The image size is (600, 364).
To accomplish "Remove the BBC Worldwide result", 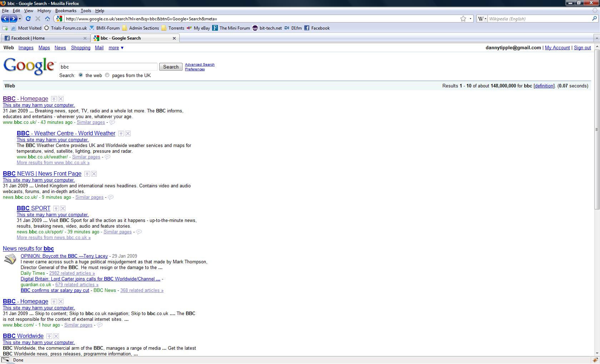I will (x=56, y=336).
